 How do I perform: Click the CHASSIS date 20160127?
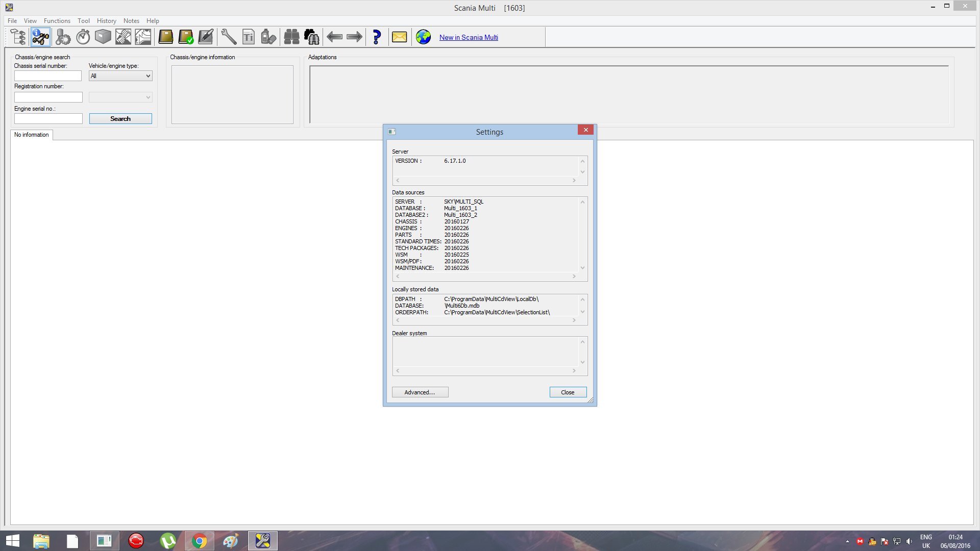[x=456, y=222]
